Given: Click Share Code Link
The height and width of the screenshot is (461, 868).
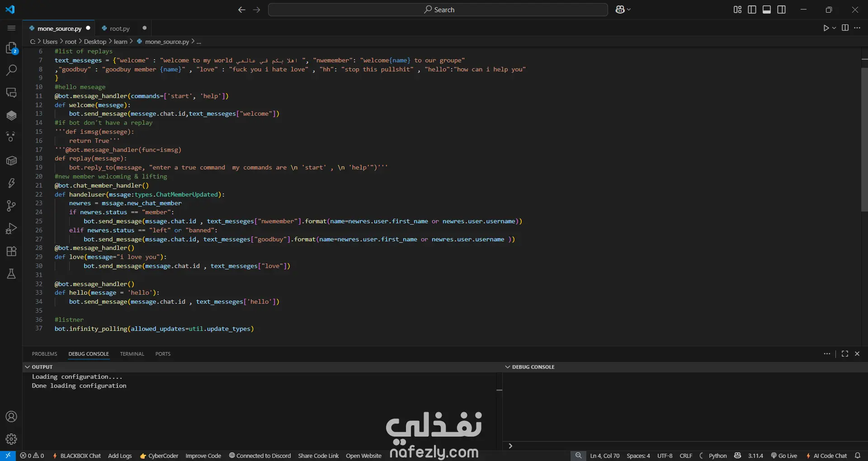Looking at the screenshot, I should point(318,456).
